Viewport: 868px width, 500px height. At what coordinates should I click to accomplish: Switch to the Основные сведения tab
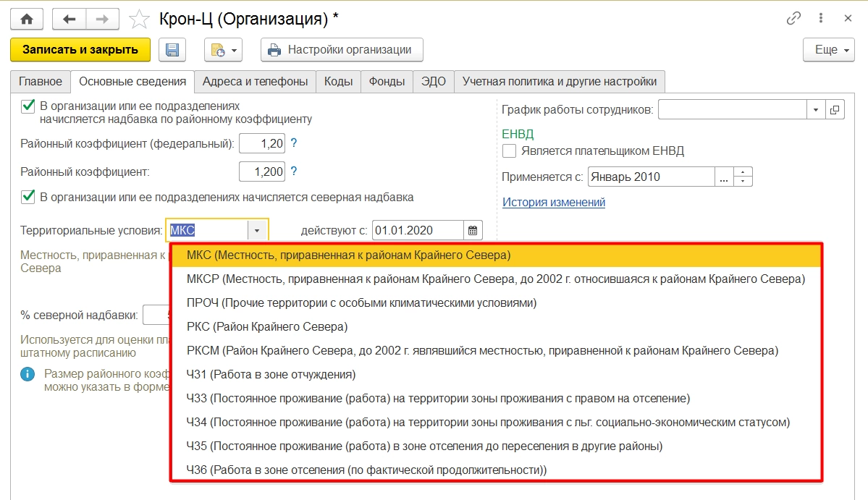132,81
